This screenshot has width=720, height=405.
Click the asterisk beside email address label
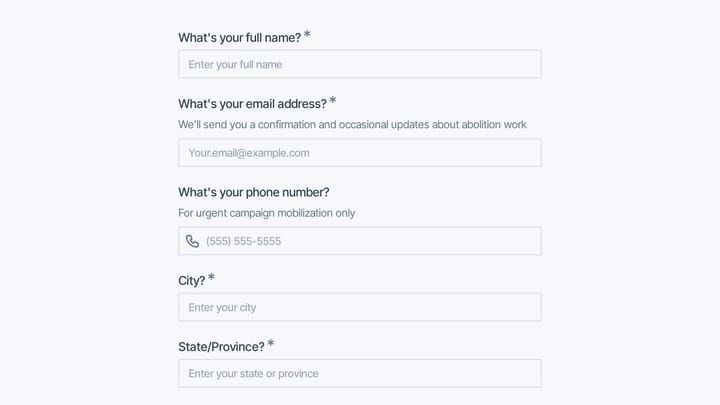click(x=333, y=101)
